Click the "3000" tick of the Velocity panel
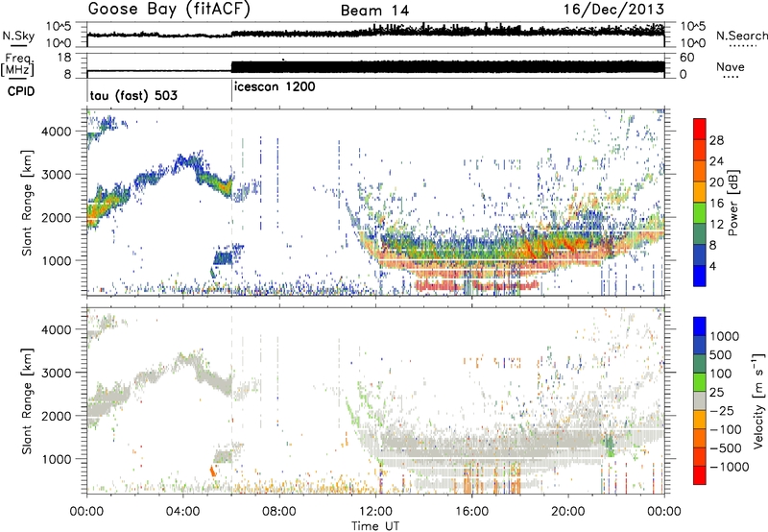Screen dimensions: 768x532 [59, 373]
